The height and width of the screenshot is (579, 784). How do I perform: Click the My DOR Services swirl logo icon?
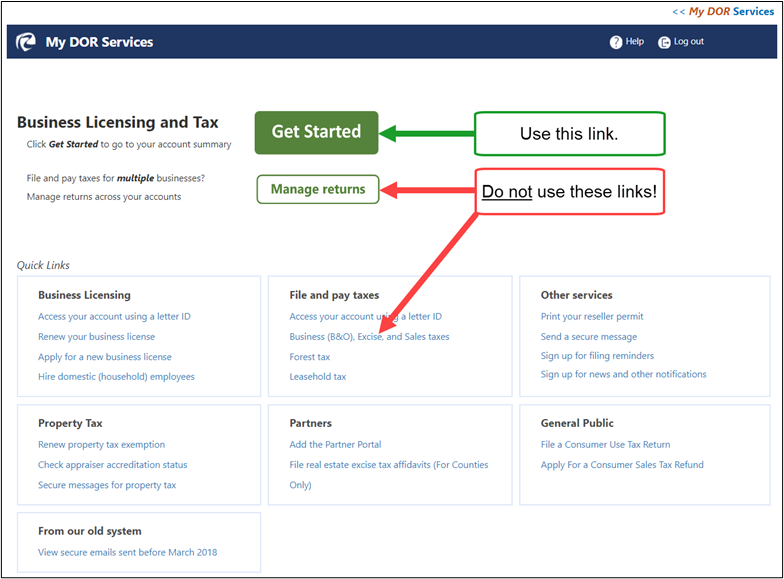coord(26,42)
